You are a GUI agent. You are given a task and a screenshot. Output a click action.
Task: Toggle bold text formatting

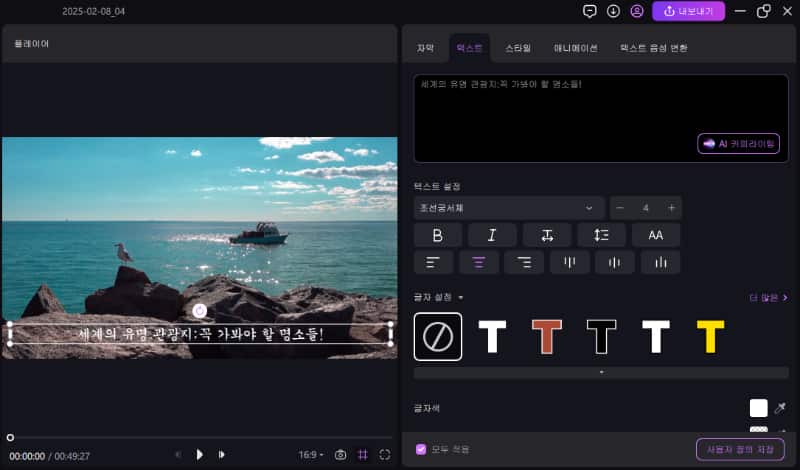click(x=438, y=235)
